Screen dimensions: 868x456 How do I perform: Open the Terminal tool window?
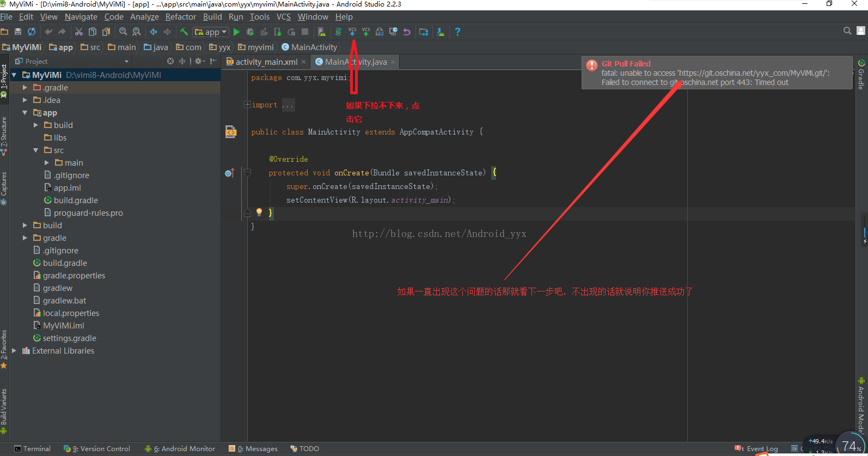[32, 449]
